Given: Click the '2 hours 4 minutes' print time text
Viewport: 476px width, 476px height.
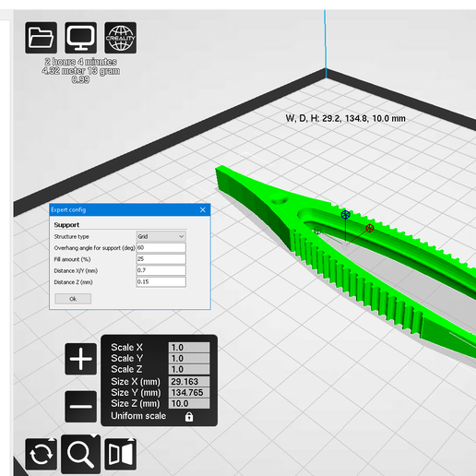Looking at the screenshot, I should tap(80, 62).
